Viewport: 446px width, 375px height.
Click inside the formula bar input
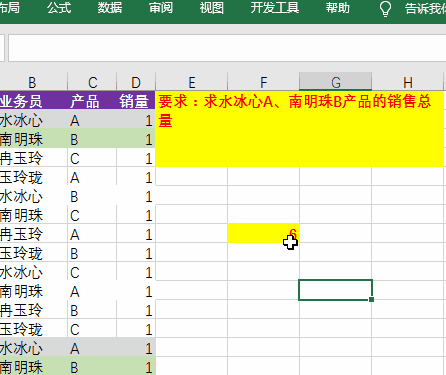click(227, 48)
